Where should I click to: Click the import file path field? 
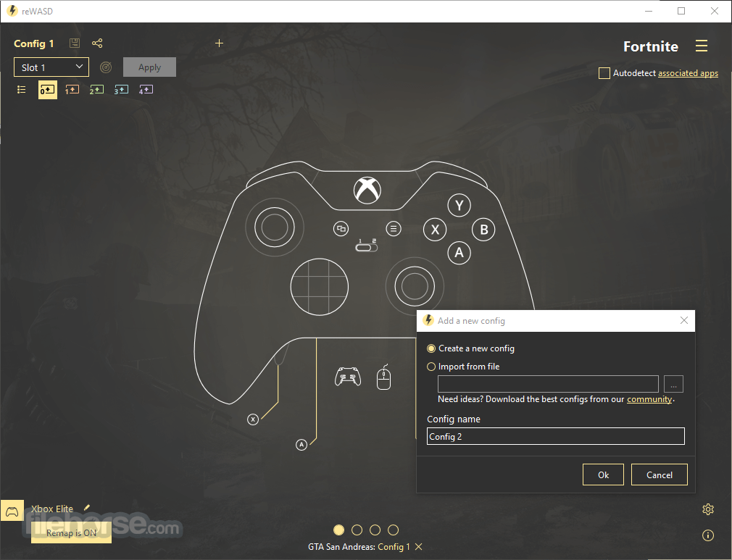tap(548, 384)
